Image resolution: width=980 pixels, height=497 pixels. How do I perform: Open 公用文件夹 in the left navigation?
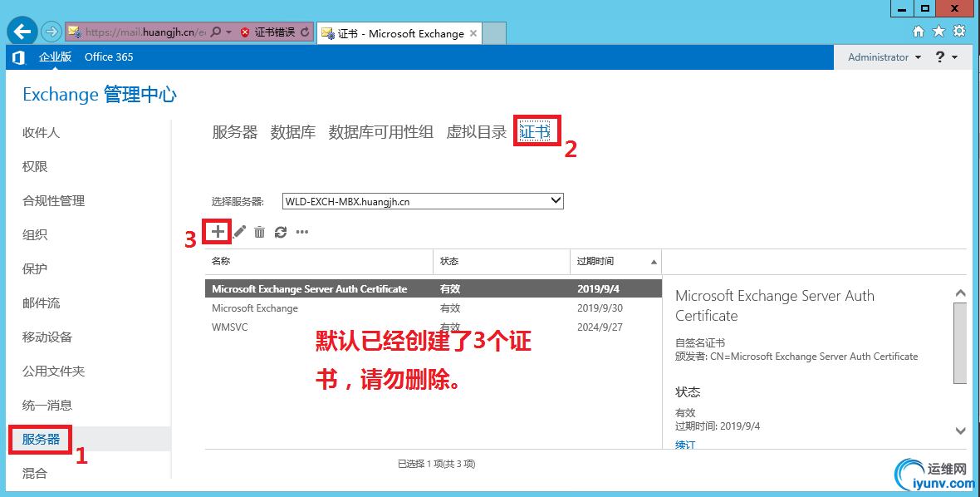[54, 372]
